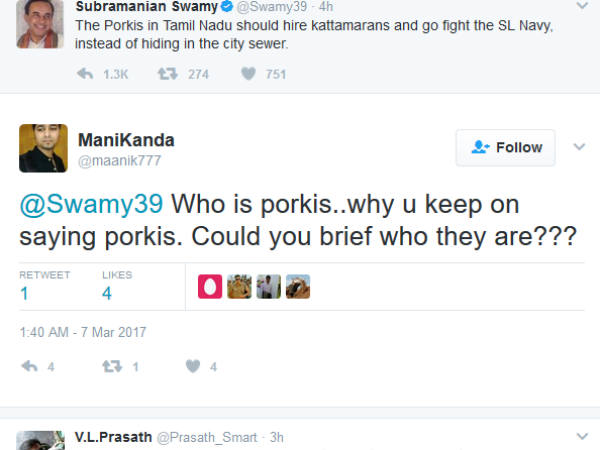Expand options chevron on Swamy's tweet
600x450 pixels.
click(x=578, y=8)
